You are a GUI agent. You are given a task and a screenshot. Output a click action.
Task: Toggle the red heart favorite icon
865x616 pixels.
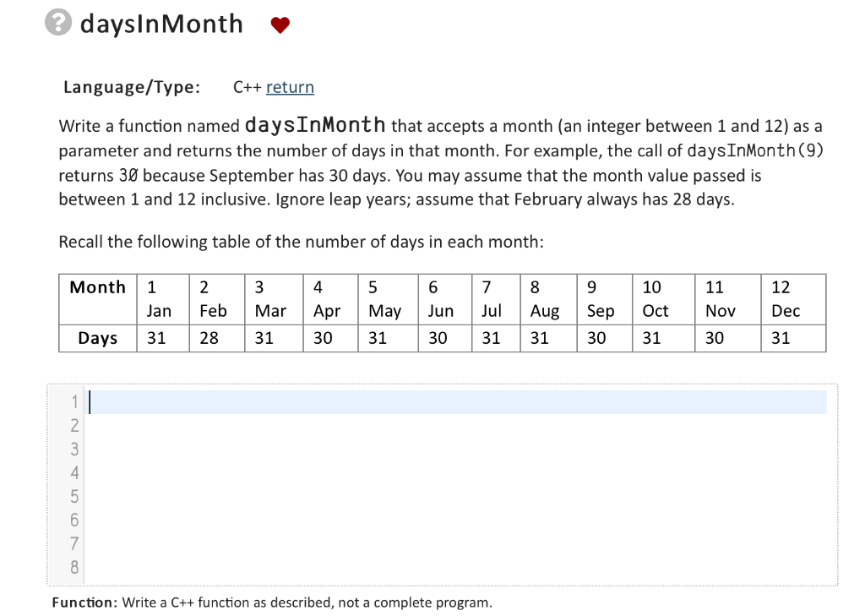(x=280, y=24)
